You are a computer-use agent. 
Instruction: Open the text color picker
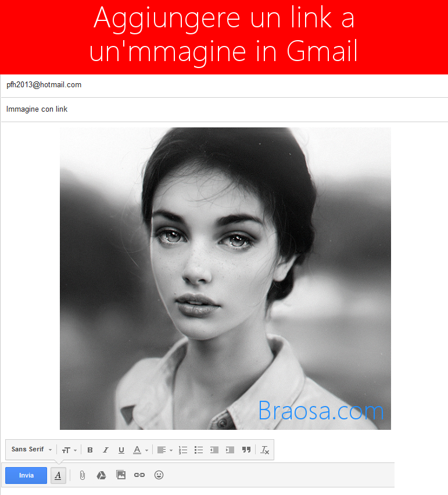pos(139,450)
